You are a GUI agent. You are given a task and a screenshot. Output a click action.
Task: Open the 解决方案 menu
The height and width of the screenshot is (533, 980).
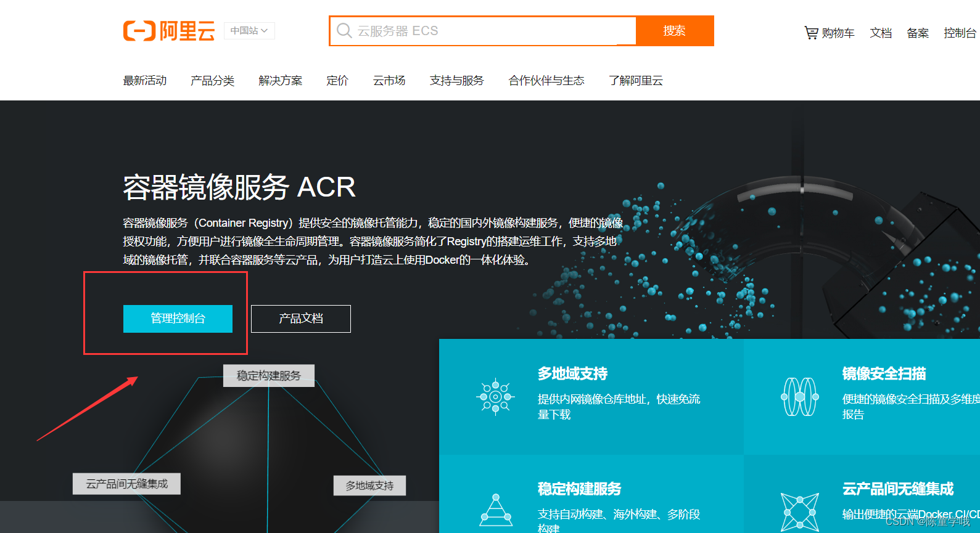pos(281,81)
